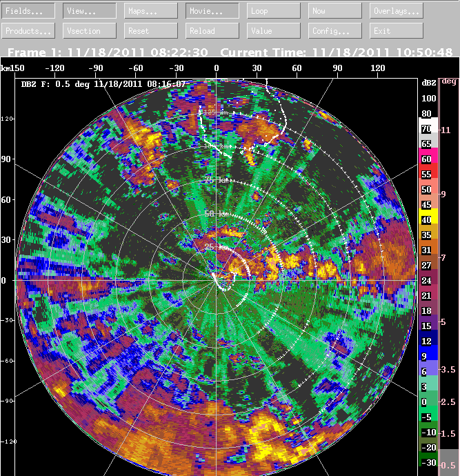Select the 60 dBZ color swatch

coord(428,155)
